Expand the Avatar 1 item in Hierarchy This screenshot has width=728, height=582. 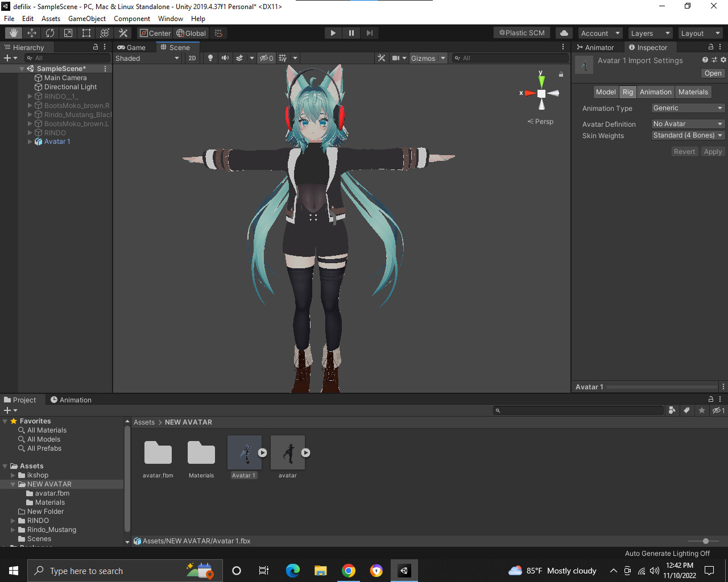click(29, 142)
